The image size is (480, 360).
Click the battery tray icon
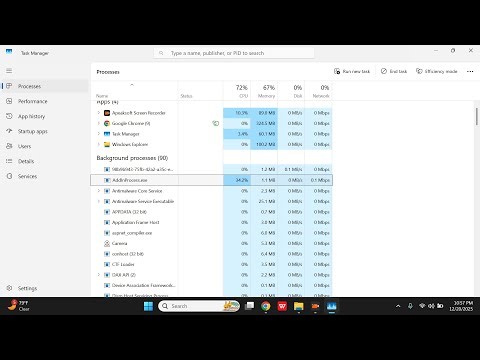point(440,306)
